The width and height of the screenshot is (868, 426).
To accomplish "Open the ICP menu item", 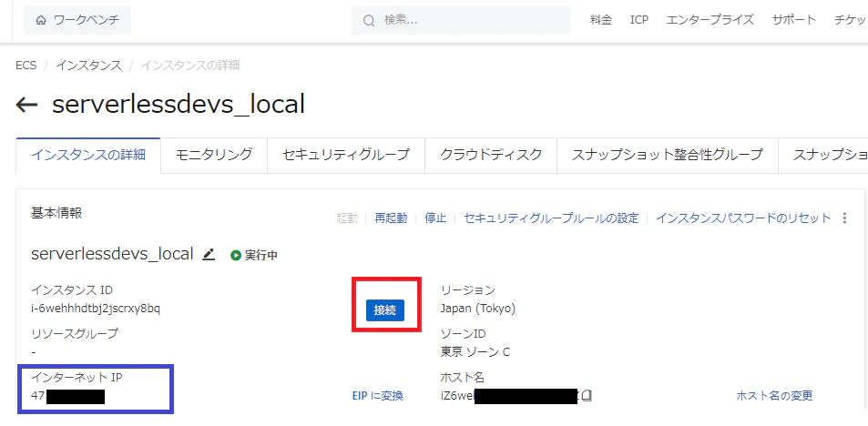I will pos(639,20).
